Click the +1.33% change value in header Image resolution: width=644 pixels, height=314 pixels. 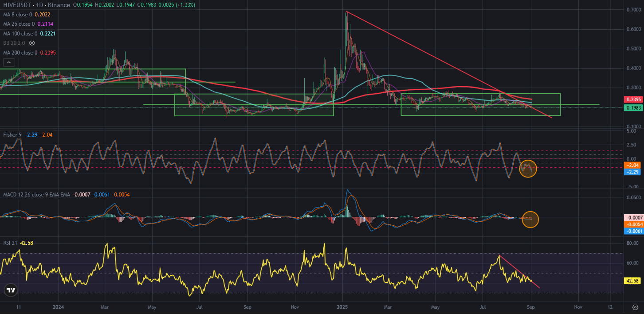tap(185, 5)
